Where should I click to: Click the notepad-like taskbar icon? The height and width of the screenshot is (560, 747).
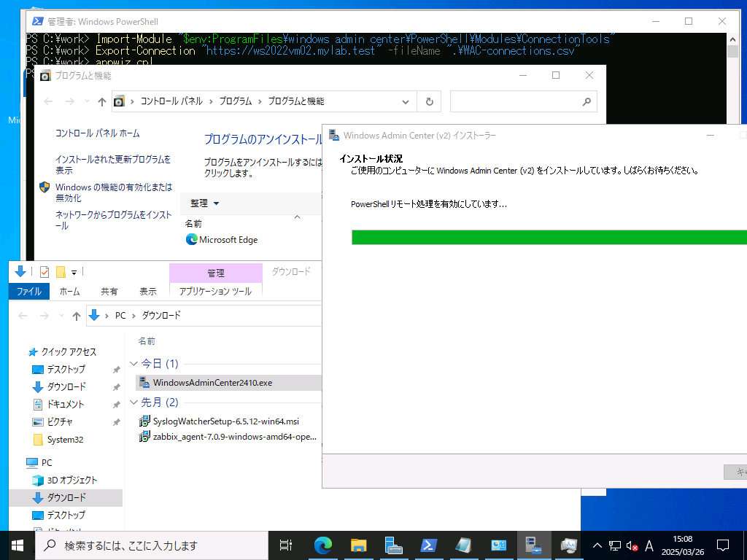(463, 545)
